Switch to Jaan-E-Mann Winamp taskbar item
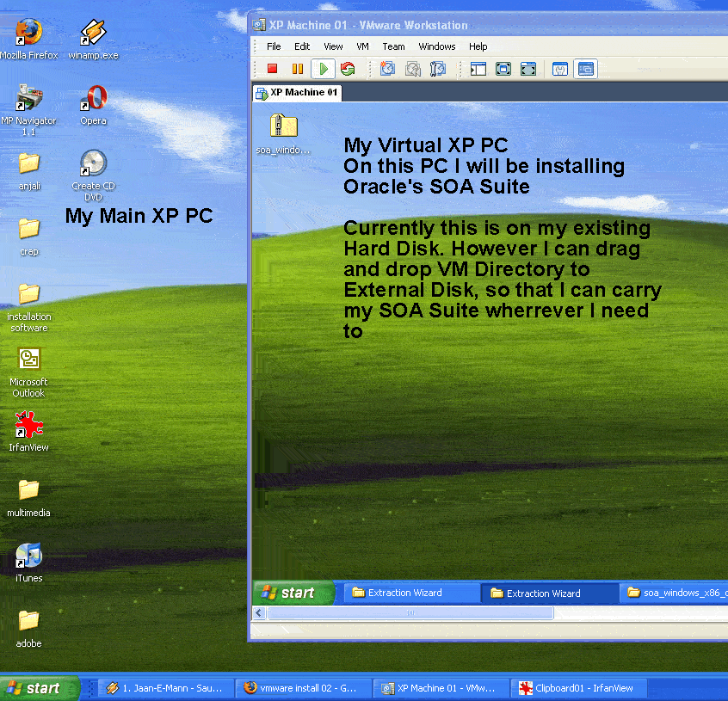The width and height of the screenshot is (728, 701). pyautogui.click(x=165, y=688)
